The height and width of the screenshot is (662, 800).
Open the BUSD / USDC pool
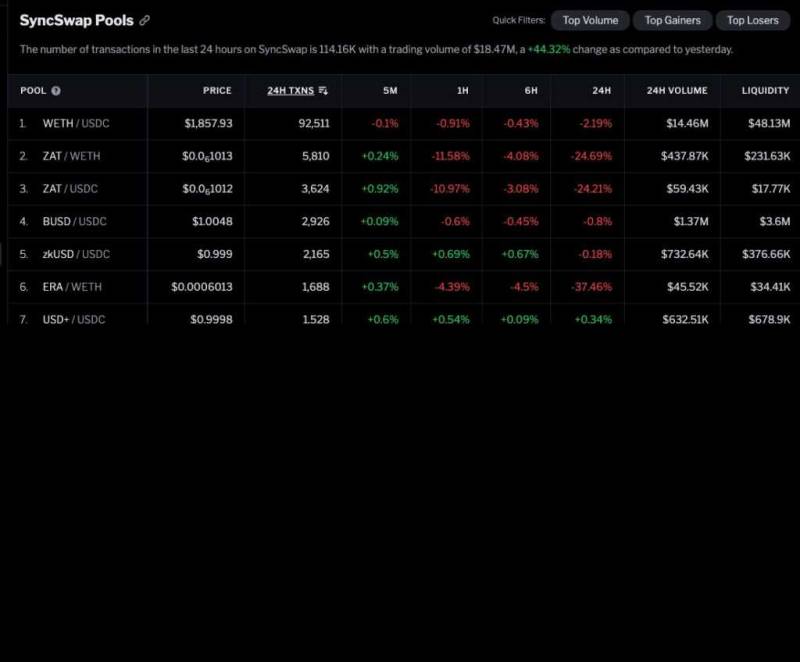pyautogui.click(x=74, y=221)
